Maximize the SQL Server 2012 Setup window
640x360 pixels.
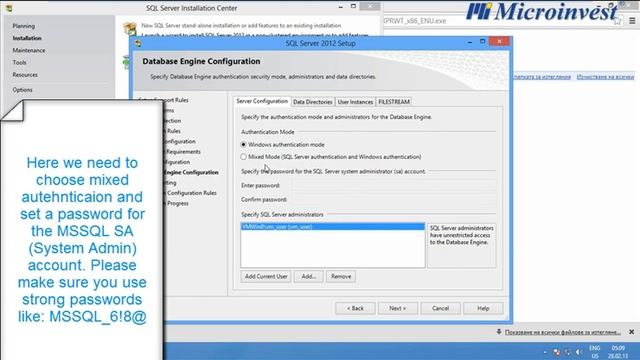pos(482,42)
